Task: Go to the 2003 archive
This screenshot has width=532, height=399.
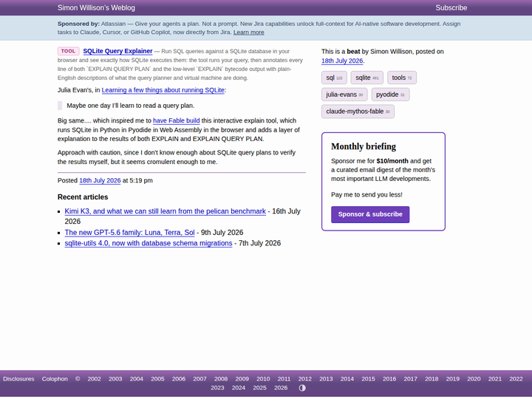Action: (x=115, y=378)
